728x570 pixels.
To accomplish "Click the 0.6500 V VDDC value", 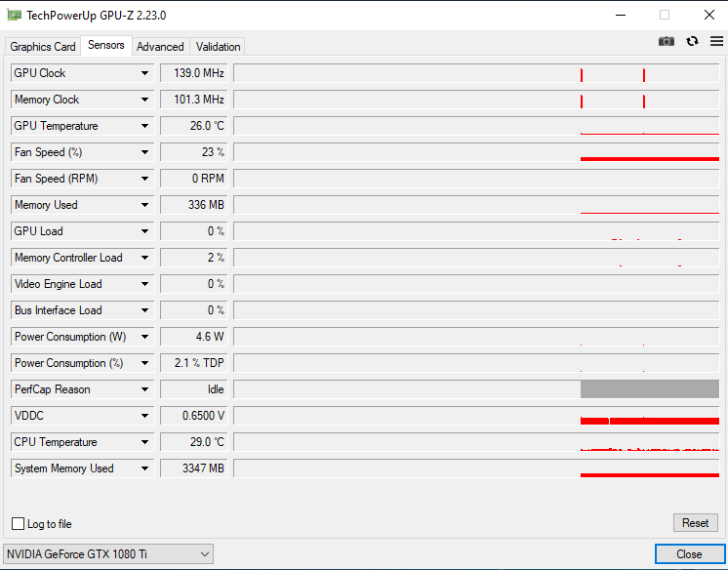I will (194, 416).
